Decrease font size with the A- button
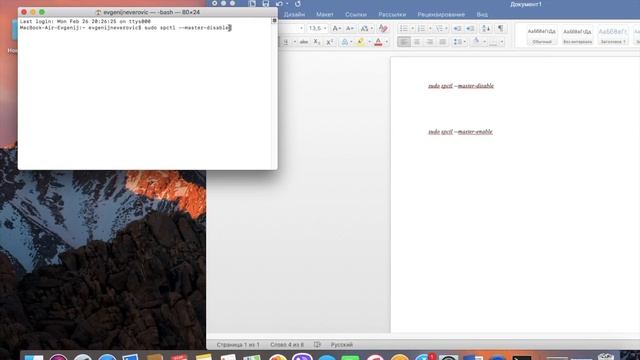The image size is (640, 360). (x=350, y=28)
